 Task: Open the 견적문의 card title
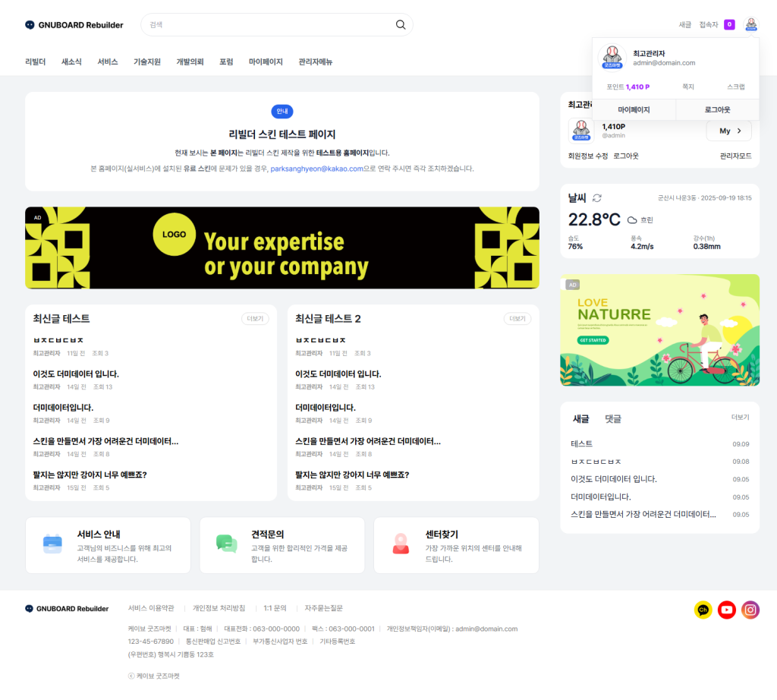click(268, 534)
